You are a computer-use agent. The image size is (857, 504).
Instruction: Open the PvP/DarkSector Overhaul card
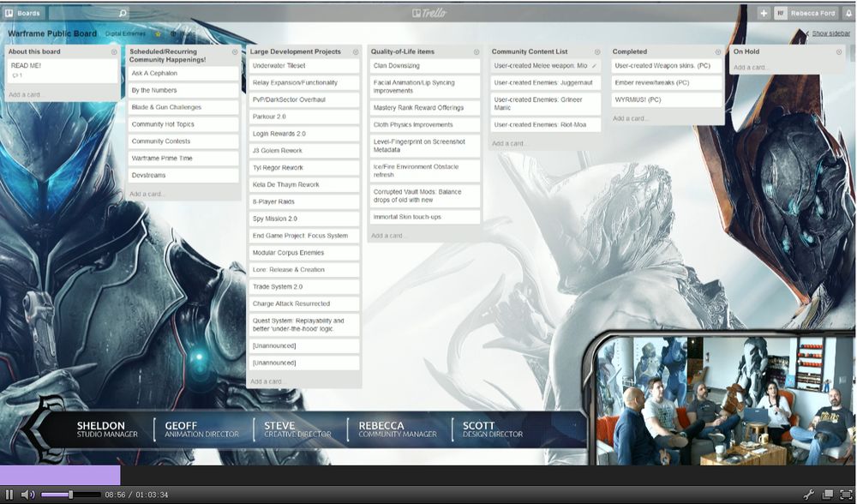(x=304, y=99)
